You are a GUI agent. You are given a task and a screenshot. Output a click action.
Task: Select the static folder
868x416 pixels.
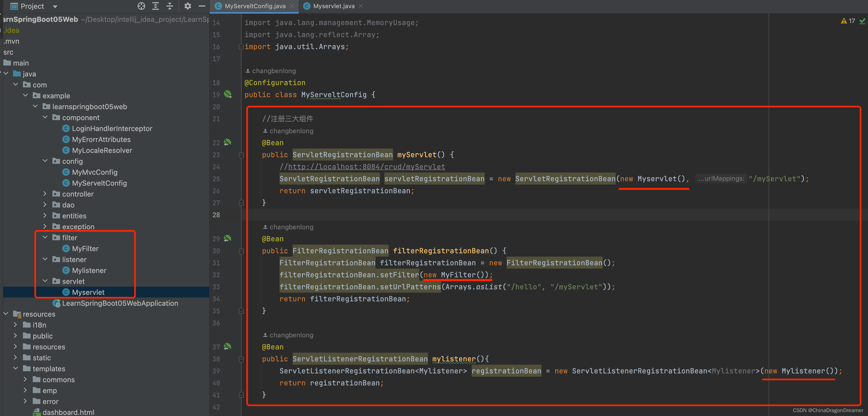coord(41,357)
